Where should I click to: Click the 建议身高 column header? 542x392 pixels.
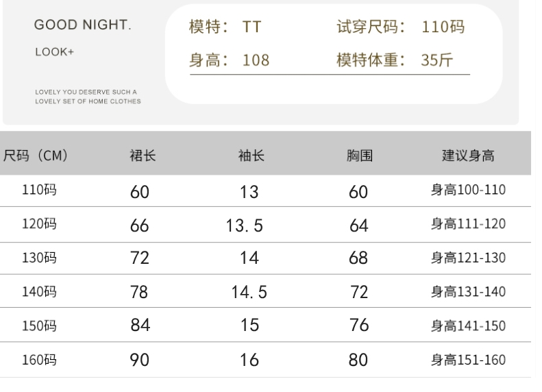pyautogui.click(x=467, y=156)
